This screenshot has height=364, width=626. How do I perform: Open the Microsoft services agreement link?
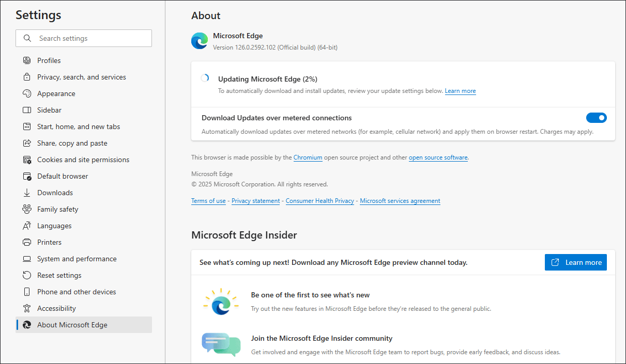pyautogui.click(x=400, y=201)
